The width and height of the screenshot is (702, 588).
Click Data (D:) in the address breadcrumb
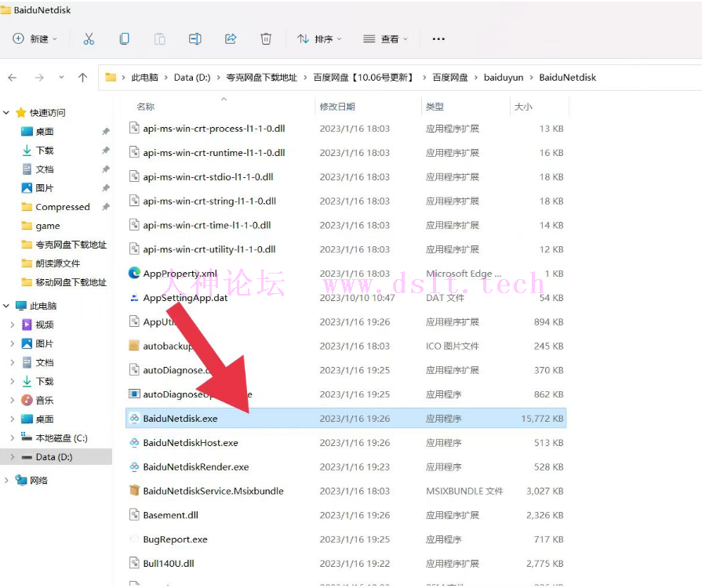(192, 78)
